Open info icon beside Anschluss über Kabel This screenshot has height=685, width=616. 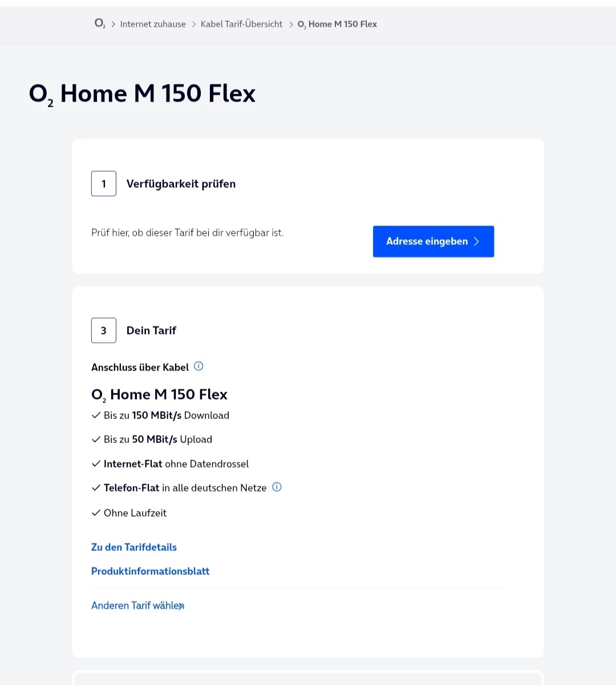(198, 366)
